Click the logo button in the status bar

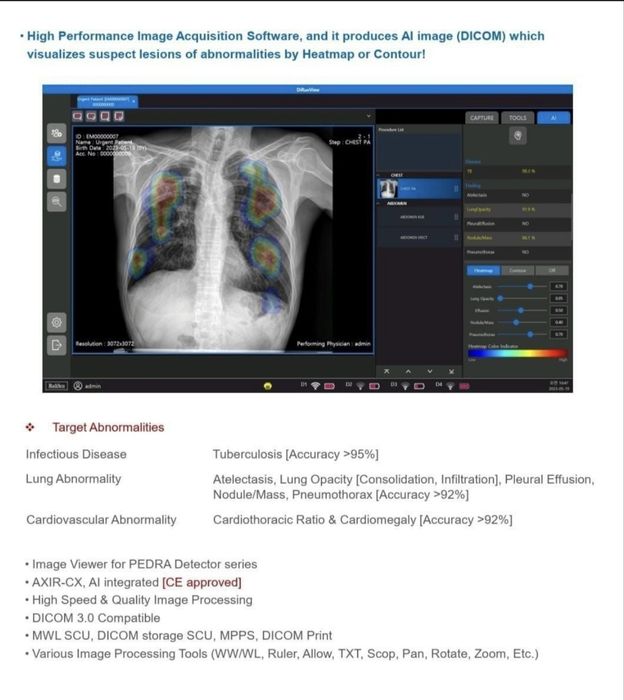click(56, 386)
